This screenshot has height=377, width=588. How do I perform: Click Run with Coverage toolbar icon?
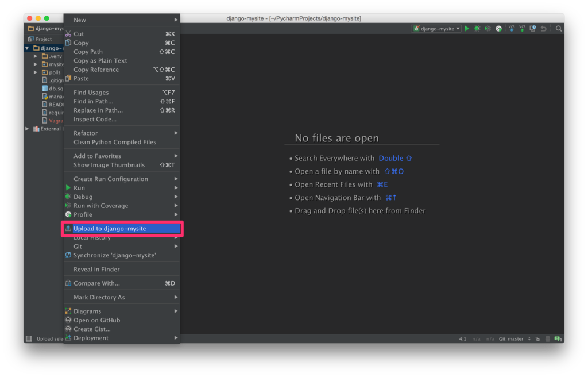pos(488,29)
